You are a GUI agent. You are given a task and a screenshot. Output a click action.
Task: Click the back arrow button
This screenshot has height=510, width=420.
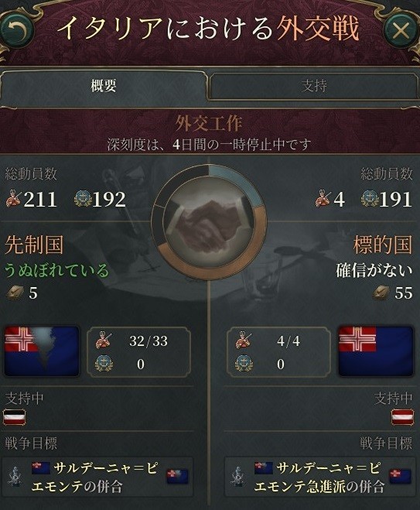[18, 31]
